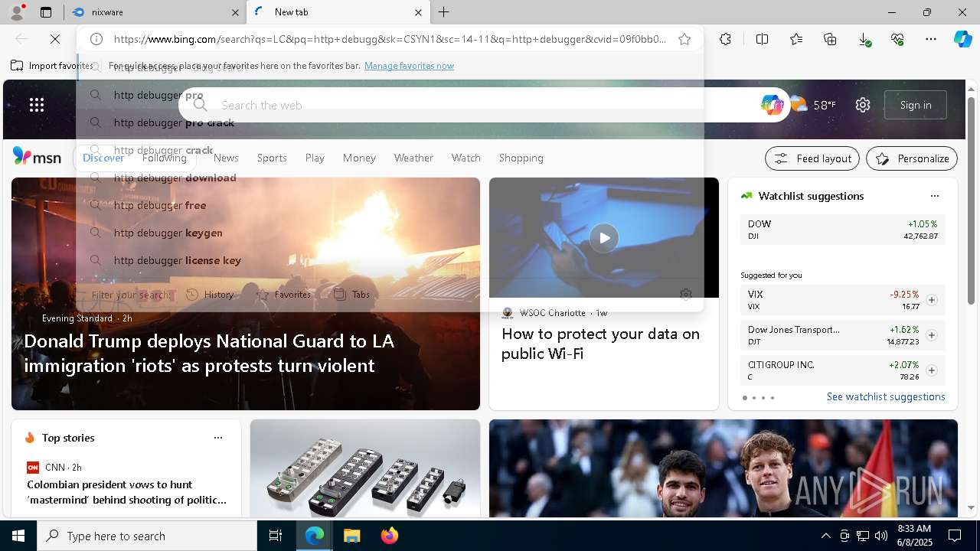The image size is (980, 551).
Task: Open Feed layout options
Action: [812, 158]
